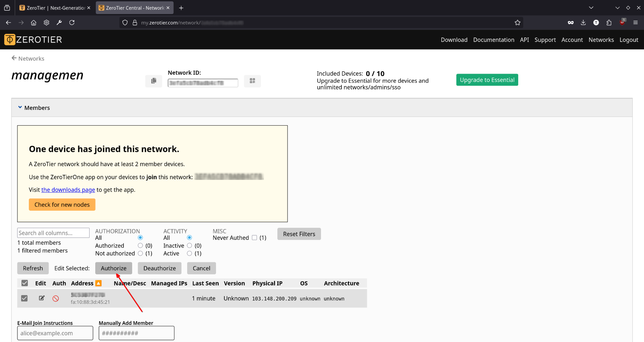Click the Search all columns field
Image resolution: width=644 pixels, height=342 pixels.
[53, 233]
